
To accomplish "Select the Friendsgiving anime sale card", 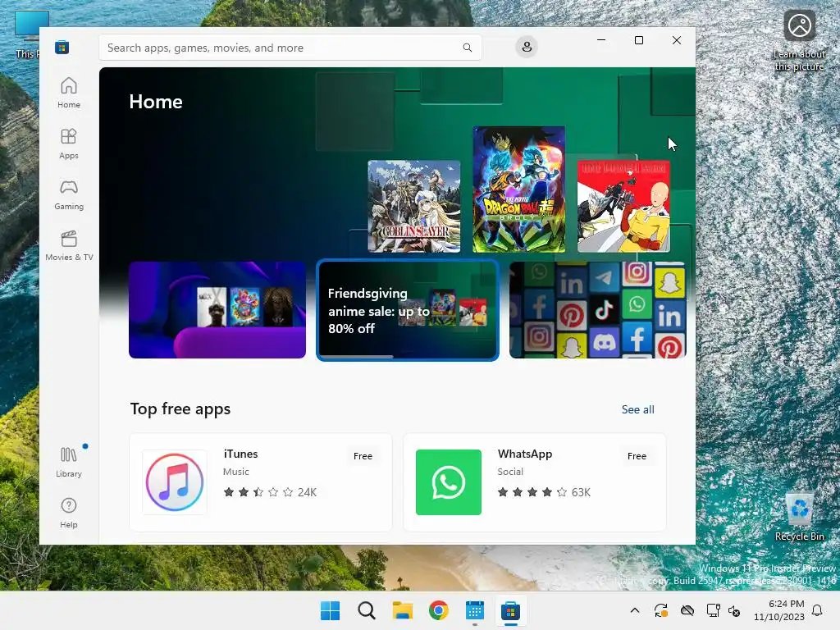I will coord(408,310).
